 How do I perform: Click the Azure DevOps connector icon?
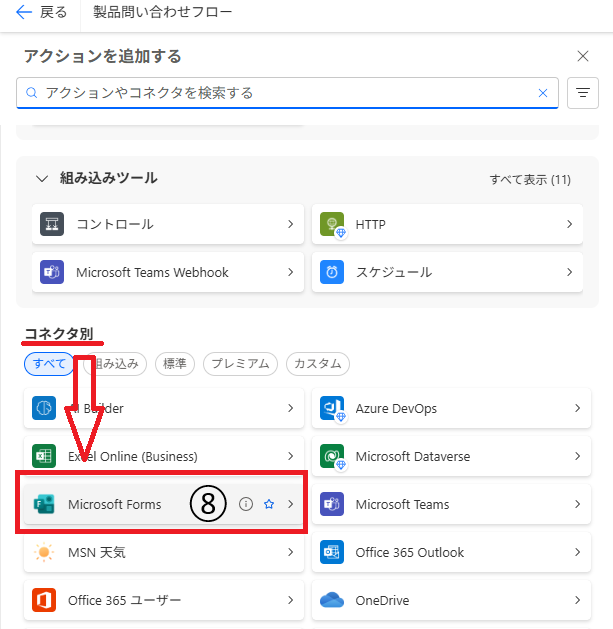pos(332,409)
